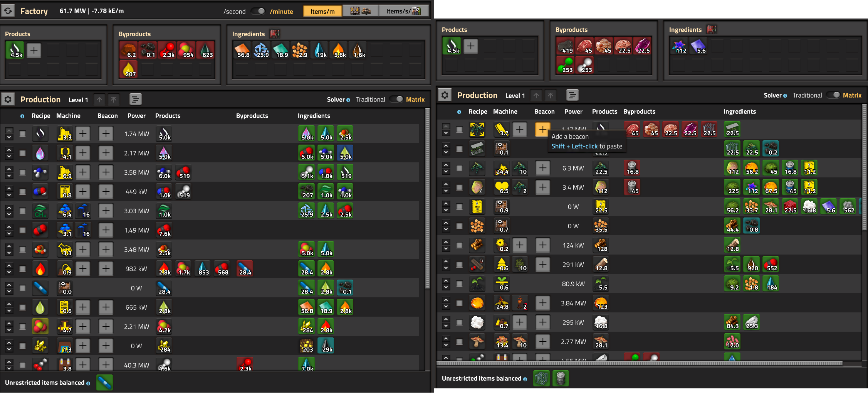Click the Solver info icon in left window
Screen dimensions: 868x393
tap(348, 100)
